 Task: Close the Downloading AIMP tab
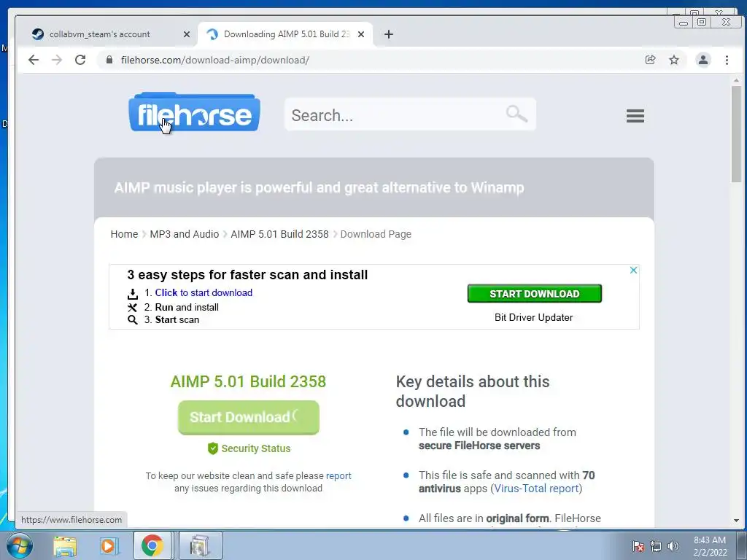click(x=361, y=34)
